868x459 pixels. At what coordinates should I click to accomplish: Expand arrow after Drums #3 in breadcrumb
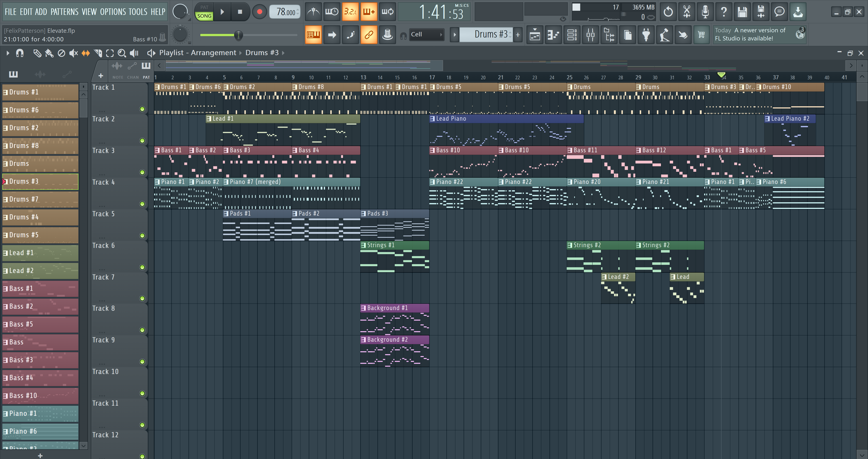(x=283, y=53)
